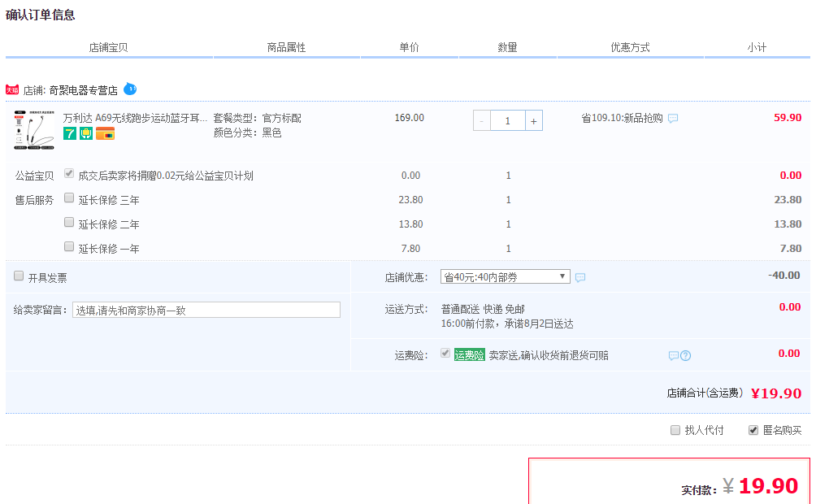Toggle the 运费险 checkbox
Screen dimensions: 816x504
tap(445, 353)
